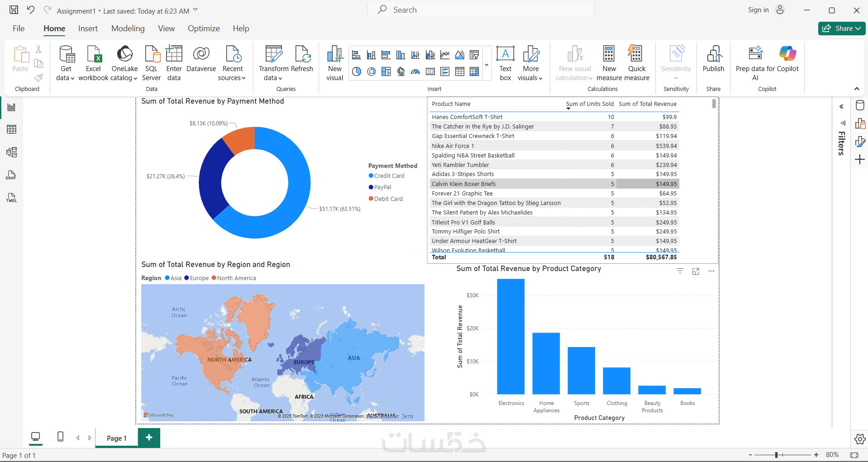The width and height of the screenshot is (868, 462).
Task: Add a new report page
Action: [x=149, y=438]
